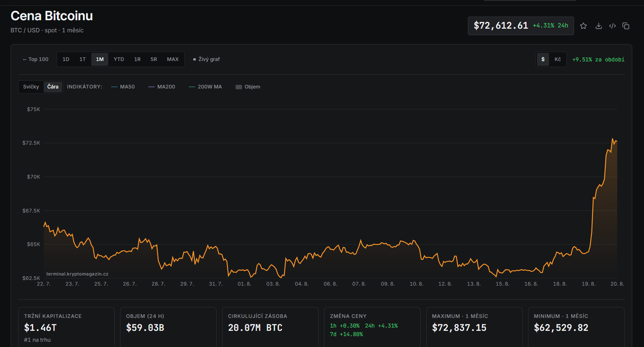Click the $59.03B volume value
The image size is (644, 347).
pyautogui.click(x=145, y=328)
